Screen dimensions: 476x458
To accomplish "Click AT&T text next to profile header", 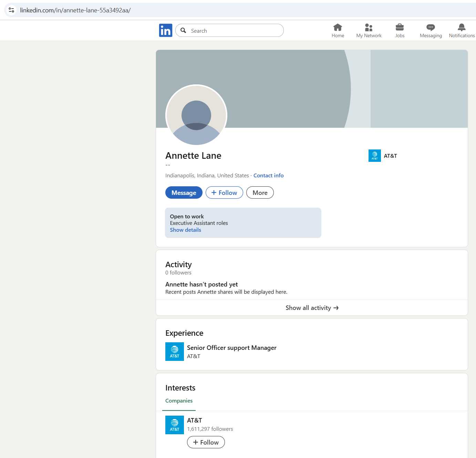I will point(391,156).
